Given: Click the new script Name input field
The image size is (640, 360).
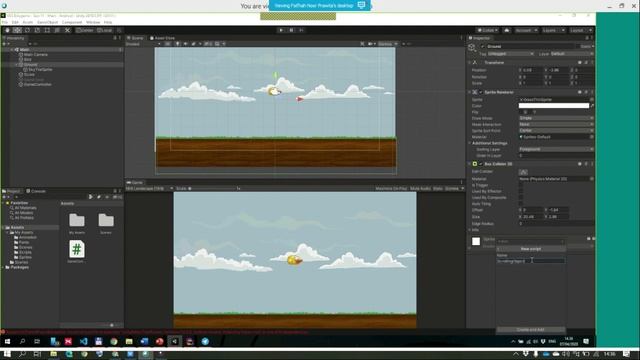Looking at the screenshot, I should tap(531, 261).
